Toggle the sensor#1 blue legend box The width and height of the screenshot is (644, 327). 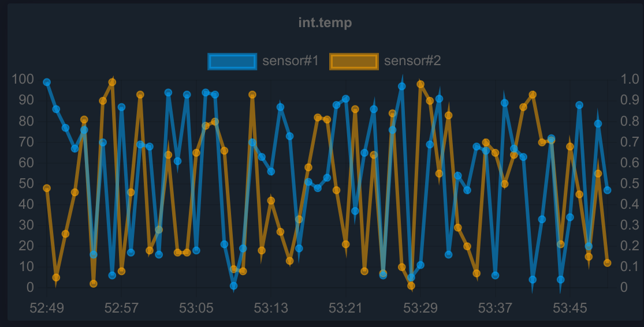[x=232, y=62]
